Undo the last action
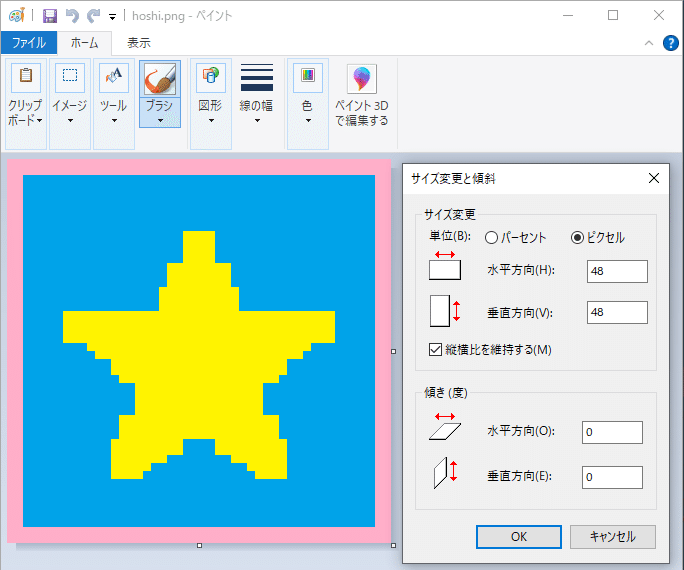This screenshot has width=684, height=570. (x=72, y=16)
